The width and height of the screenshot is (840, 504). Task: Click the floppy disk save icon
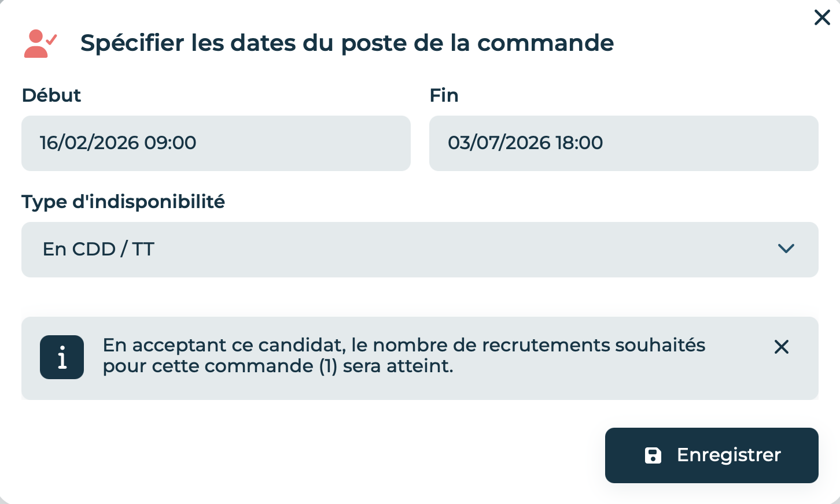[x=653, y=455]
